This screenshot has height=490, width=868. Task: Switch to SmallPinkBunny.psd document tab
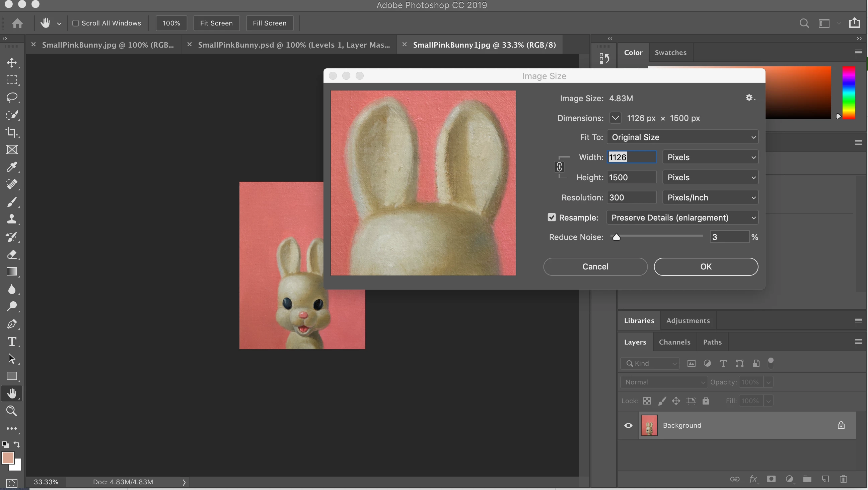coord(293,45)
